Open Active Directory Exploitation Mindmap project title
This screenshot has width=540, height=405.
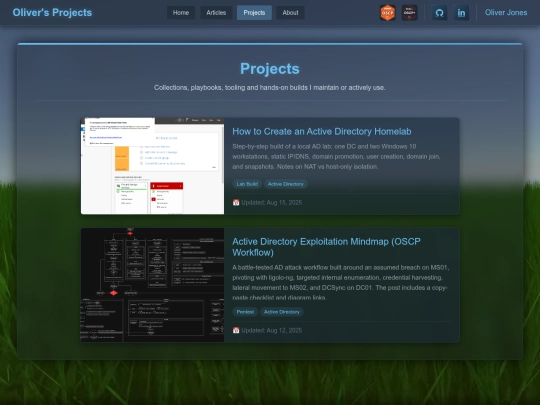point(326,247)
